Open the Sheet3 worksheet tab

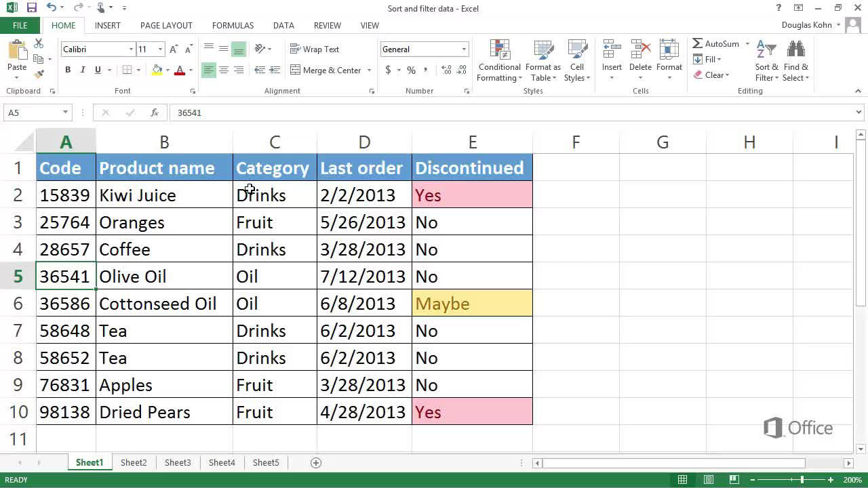(x=177, y=462)
